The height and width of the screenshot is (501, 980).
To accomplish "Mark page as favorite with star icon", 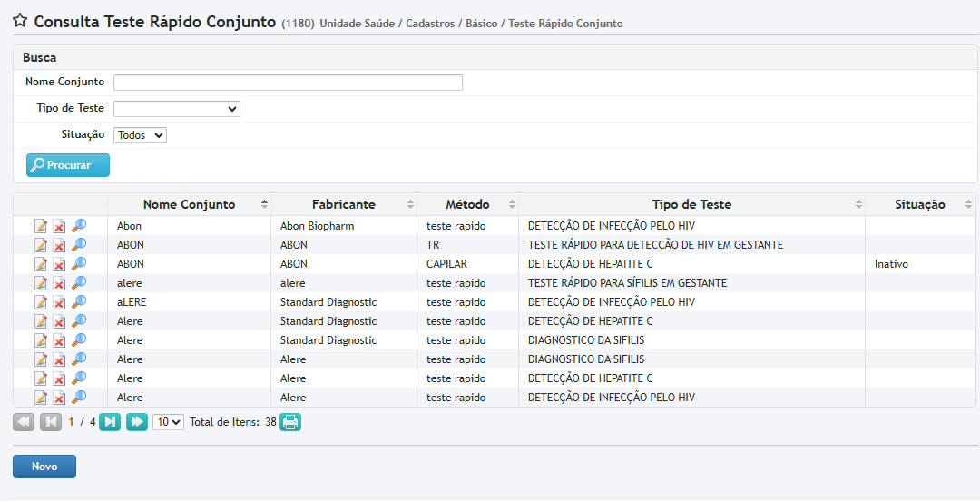I will (19, 22).
